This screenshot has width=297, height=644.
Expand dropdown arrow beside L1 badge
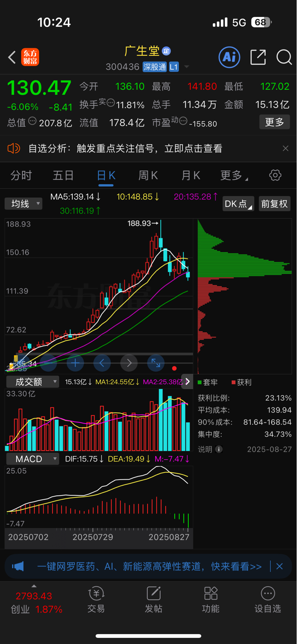click(x=187, y=67)
